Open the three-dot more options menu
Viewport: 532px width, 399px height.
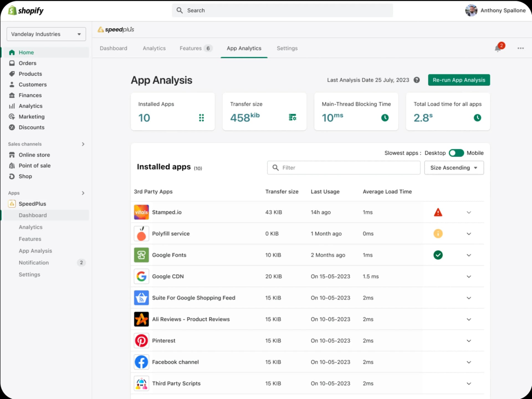click(x=520, y=48)
